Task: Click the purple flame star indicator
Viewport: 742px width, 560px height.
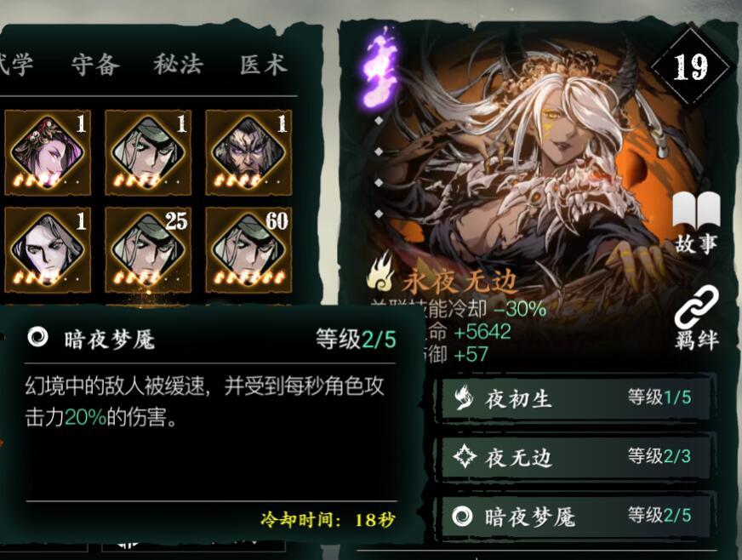Action: 380,66
